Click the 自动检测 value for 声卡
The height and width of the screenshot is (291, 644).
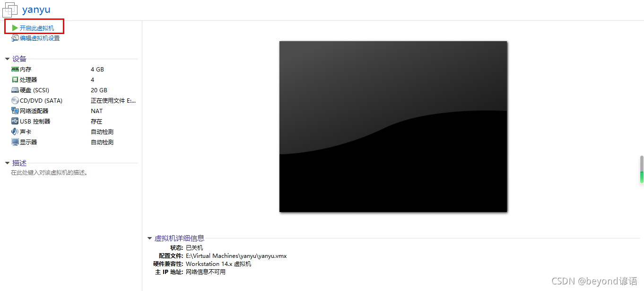[x=102, y=132]
